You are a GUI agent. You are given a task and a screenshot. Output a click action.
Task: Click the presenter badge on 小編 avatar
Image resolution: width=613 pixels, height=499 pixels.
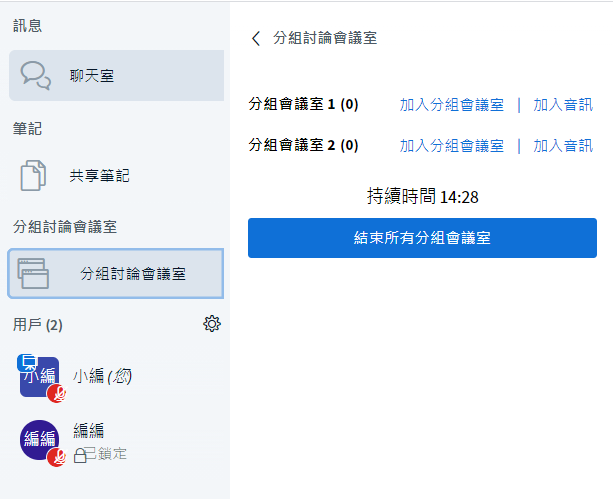[27, 363]
